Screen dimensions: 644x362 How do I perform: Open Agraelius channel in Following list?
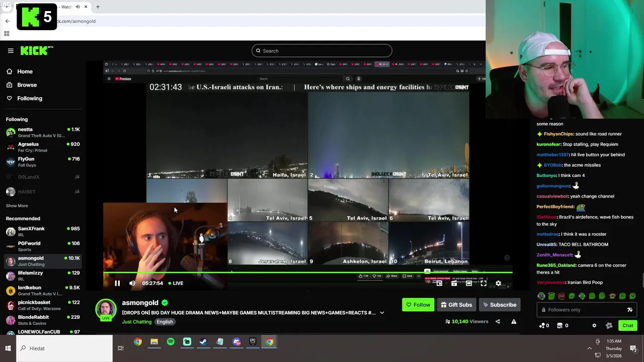(43, 147)
